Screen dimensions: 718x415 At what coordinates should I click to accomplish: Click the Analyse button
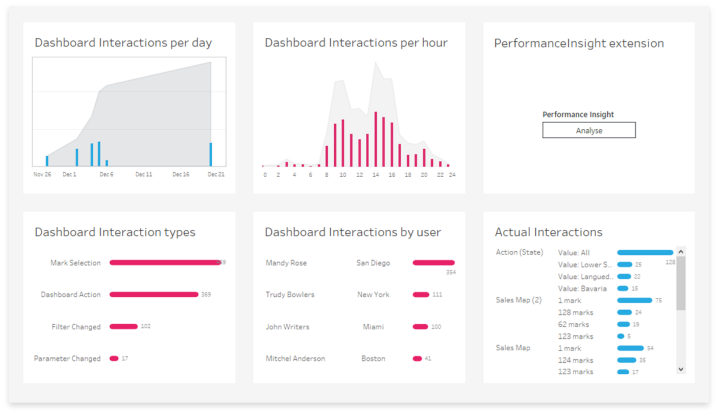point(588,130)
